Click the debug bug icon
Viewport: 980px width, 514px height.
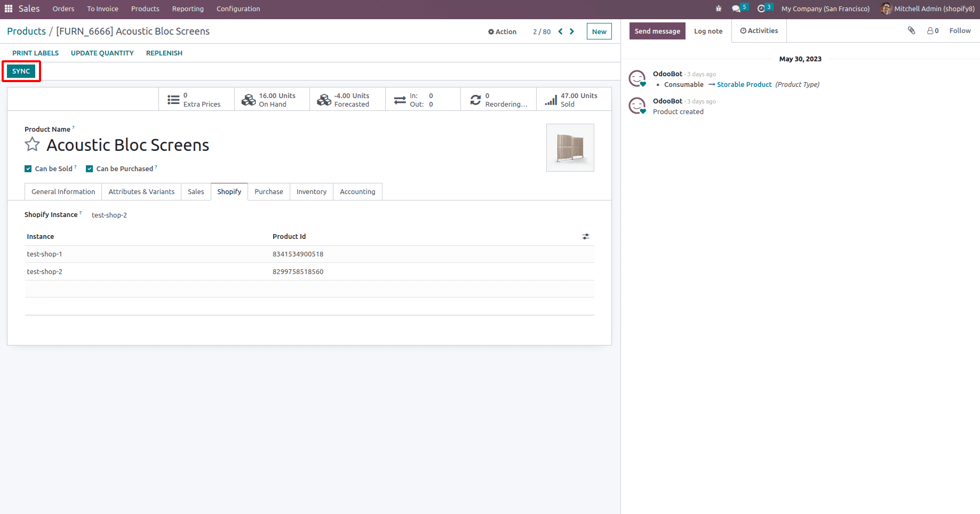point(719,9)
